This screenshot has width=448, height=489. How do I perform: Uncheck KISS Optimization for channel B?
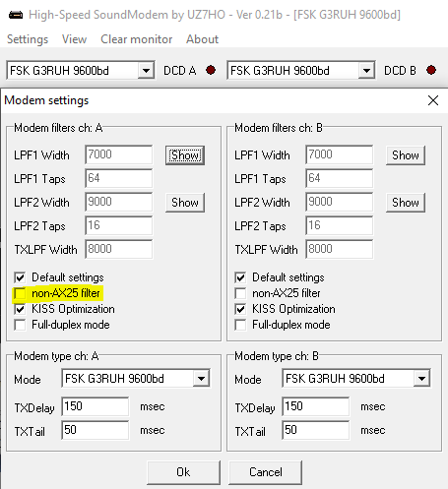point(240,309)
